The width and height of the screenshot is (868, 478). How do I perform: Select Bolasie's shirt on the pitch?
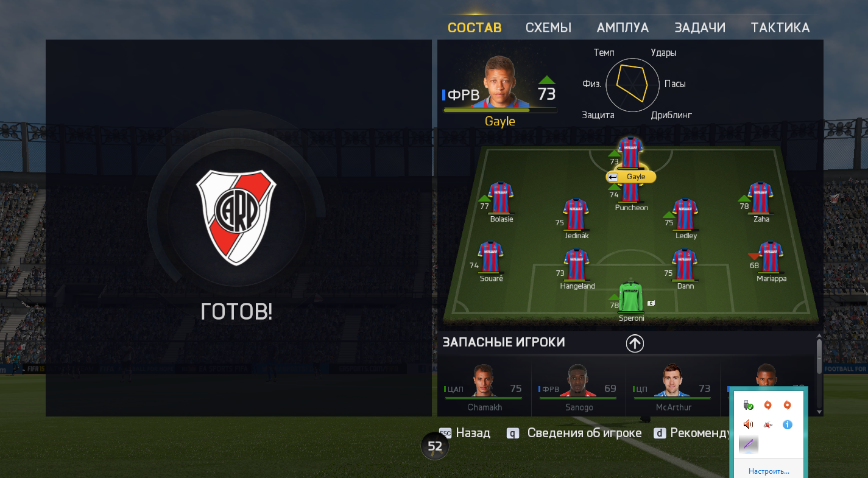tap(501, 197)
